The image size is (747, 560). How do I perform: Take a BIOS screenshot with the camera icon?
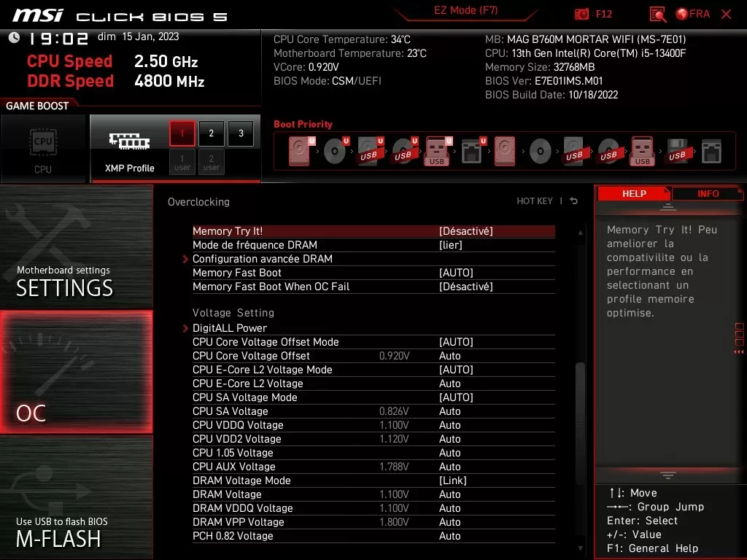(x=581, y=14)
